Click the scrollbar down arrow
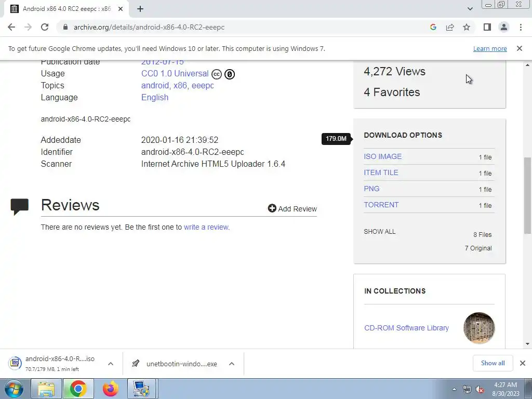 (x=527, y=344)
